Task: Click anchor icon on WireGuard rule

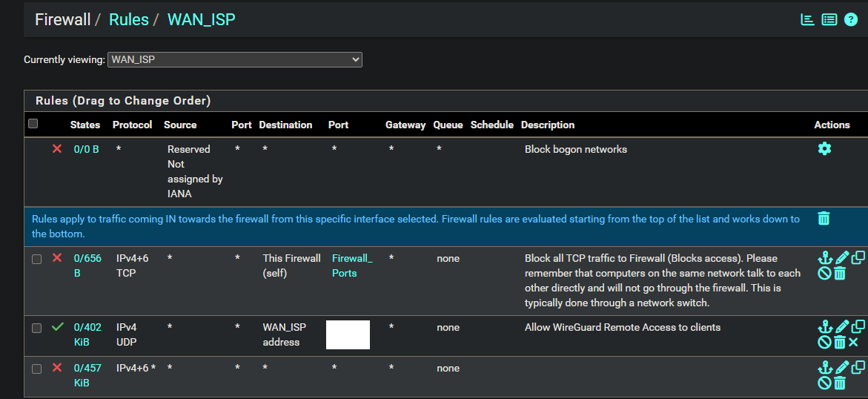Action: pos(825,327)
